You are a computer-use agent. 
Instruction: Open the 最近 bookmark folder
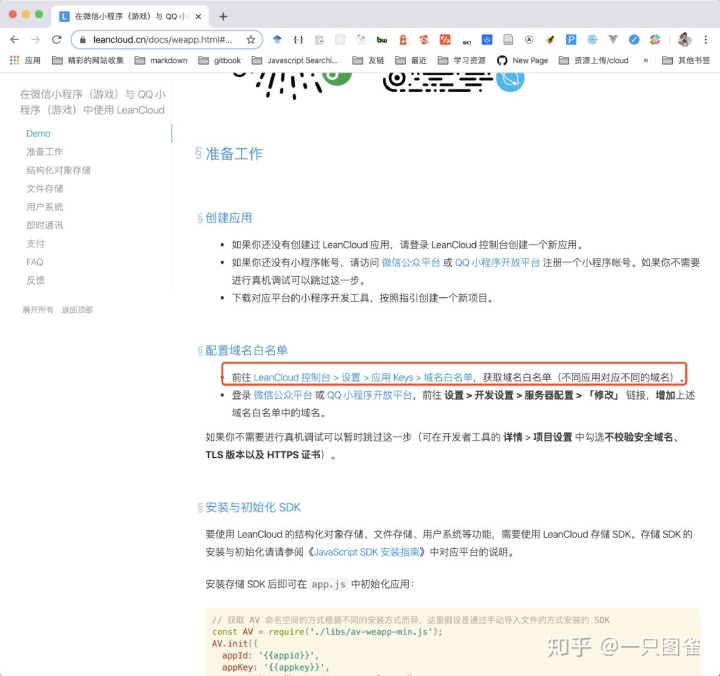[411, 60]
